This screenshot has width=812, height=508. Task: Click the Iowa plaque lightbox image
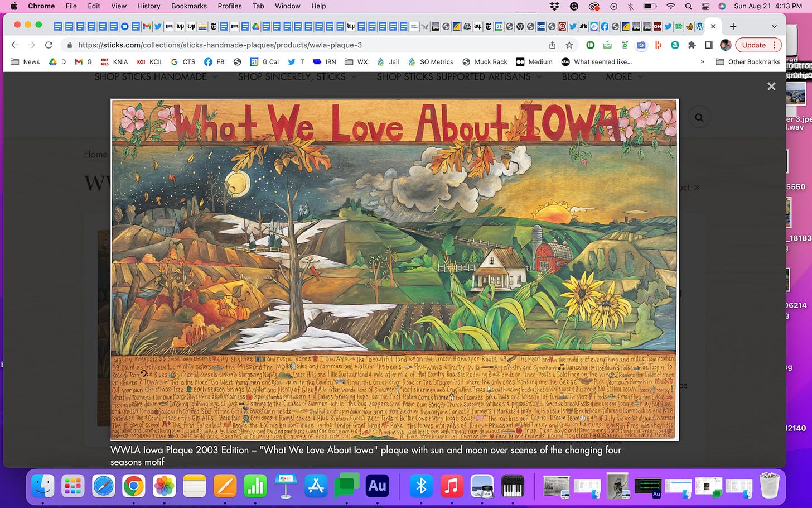point(394,270)
